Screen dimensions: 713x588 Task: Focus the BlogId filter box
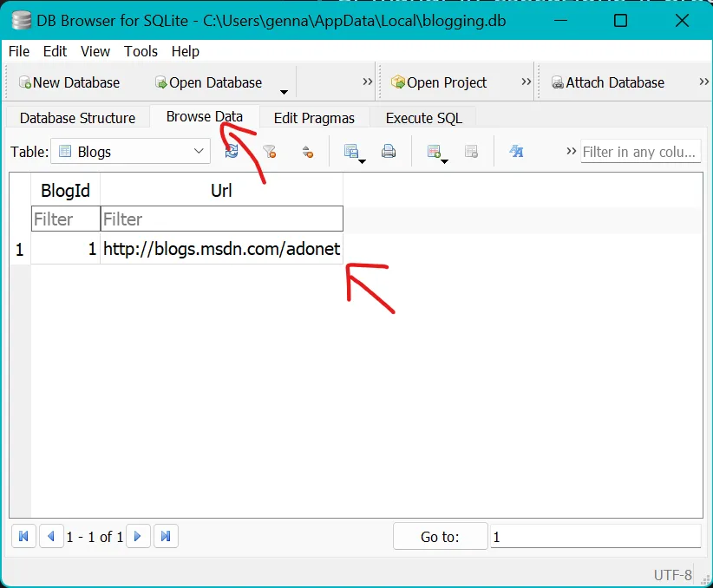(x=65, y=219)
